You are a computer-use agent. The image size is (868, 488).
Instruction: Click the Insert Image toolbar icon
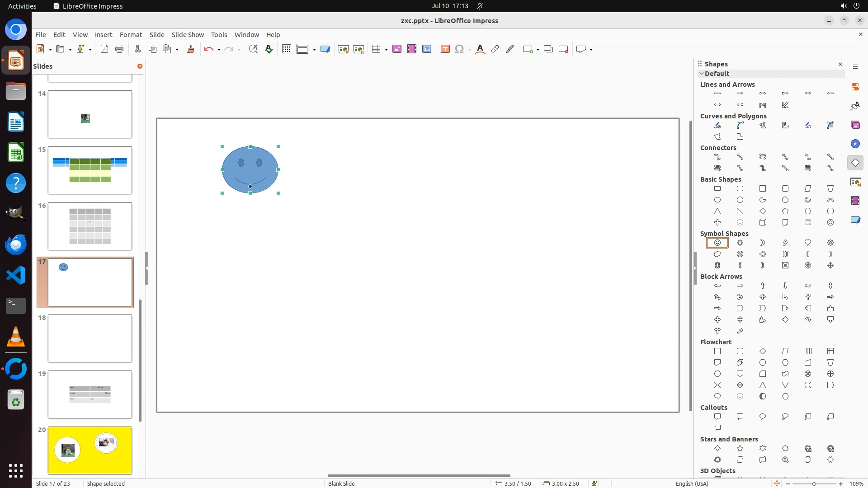(x=397, y=49)
